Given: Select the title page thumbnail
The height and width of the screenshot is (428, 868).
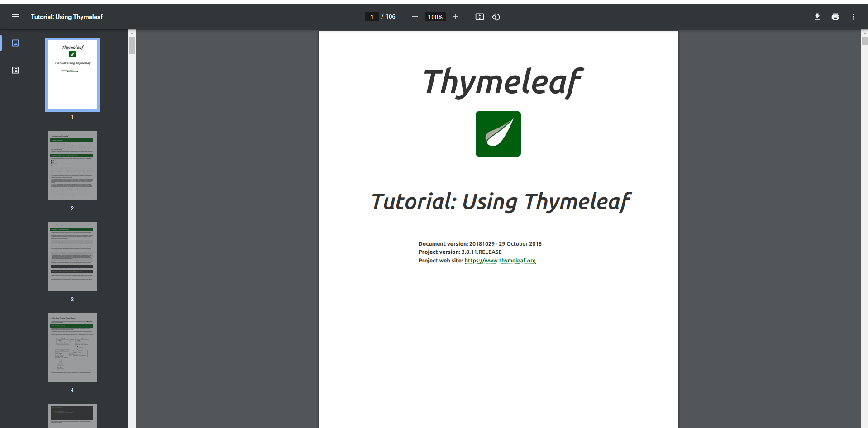Looking at the screenshot, I should (x=72, y=74).
